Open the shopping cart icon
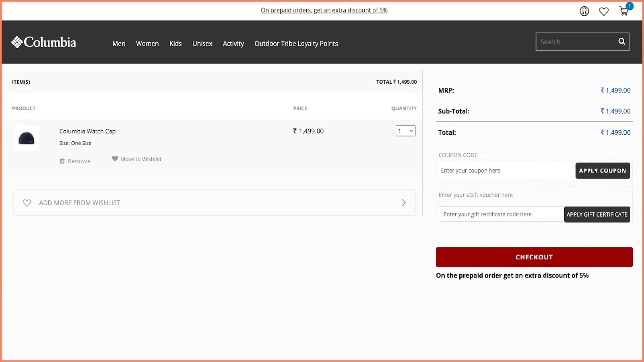 tap(623, 12)
